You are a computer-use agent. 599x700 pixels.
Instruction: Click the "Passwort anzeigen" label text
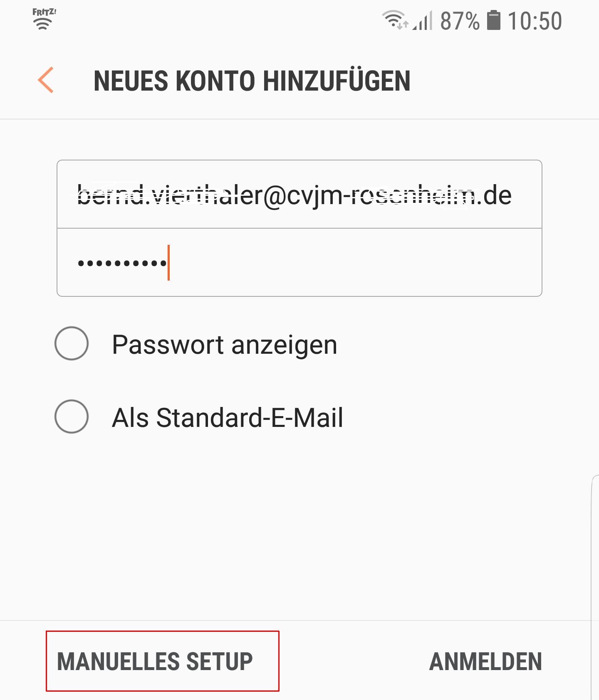(x=225, y=345)
